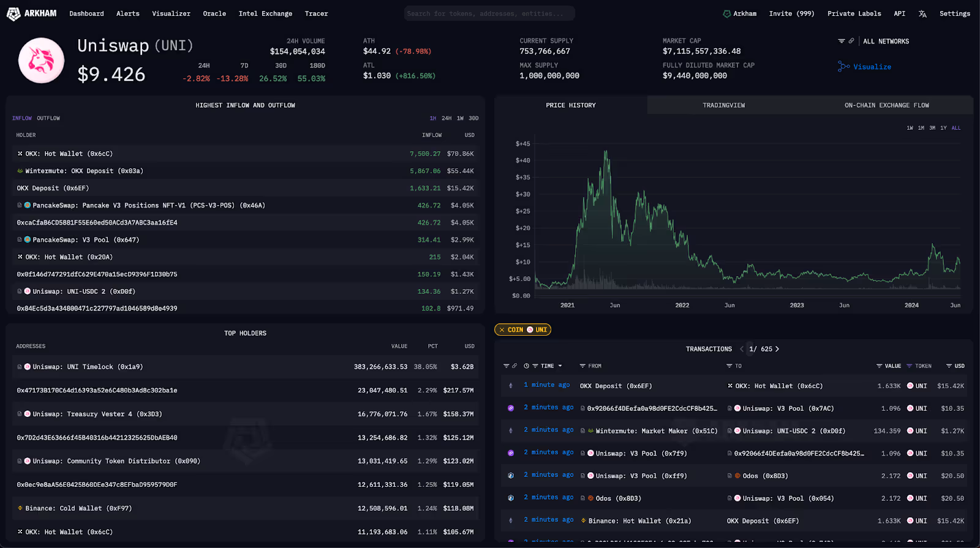Click the UNI token icon in the COIN UNI filter chip
The width and height of the screenshot is (980, 548).
[530, 329]
